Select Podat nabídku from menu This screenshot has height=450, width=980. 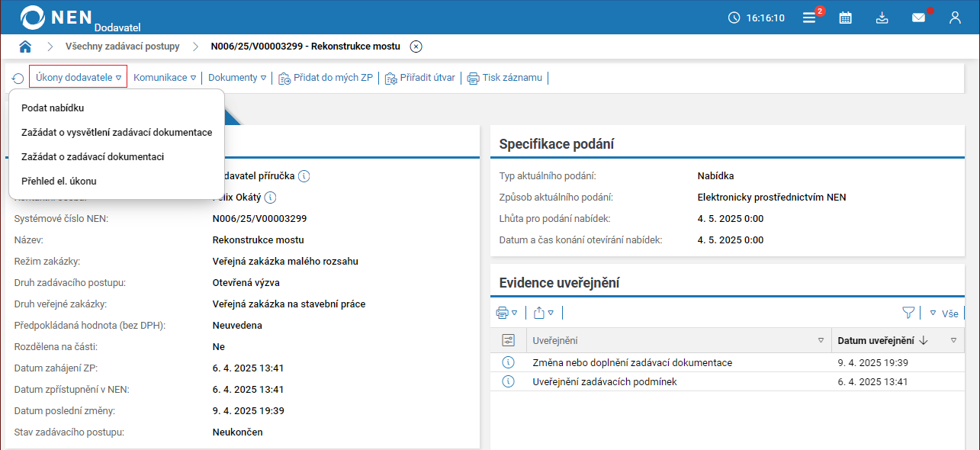53,108
